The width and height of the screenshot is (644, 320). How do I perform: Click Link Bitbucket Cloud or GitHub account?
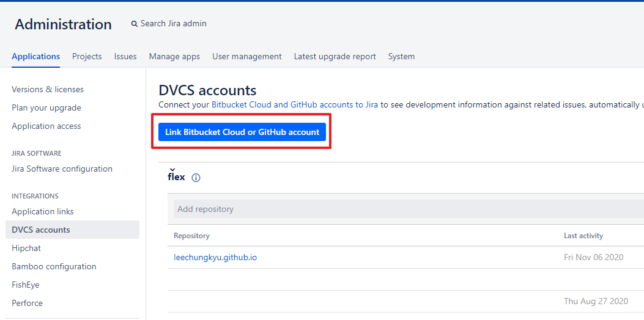[242, 132]
